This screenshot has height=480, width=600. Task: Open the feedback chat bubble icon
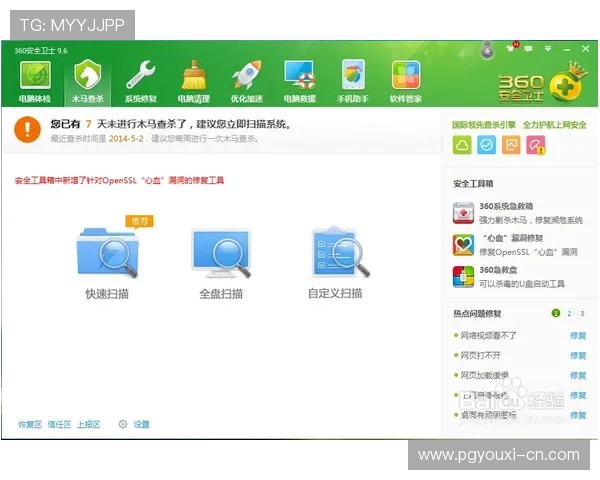528,49
